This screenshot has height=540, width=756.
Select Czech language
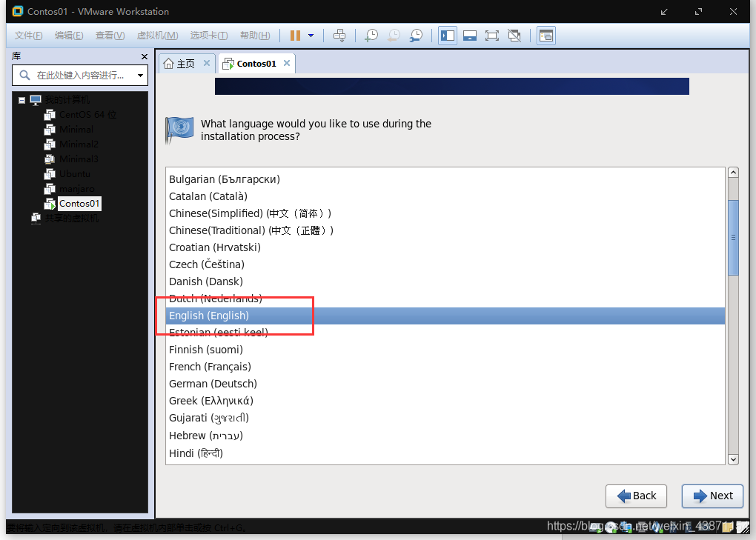tap(445, 264)
